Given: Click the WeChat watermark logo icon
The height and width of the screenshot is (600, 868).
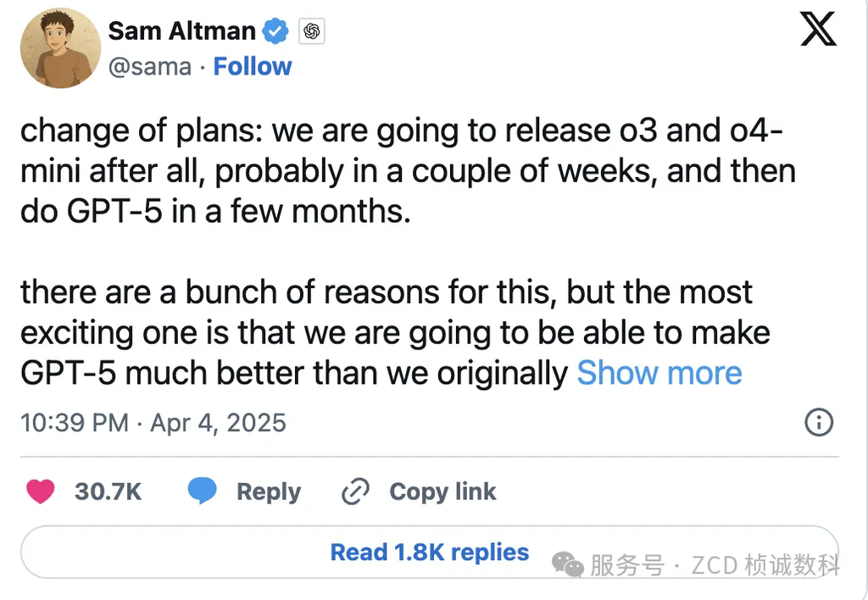Looking at the screenshot, I should coord(567,564).
